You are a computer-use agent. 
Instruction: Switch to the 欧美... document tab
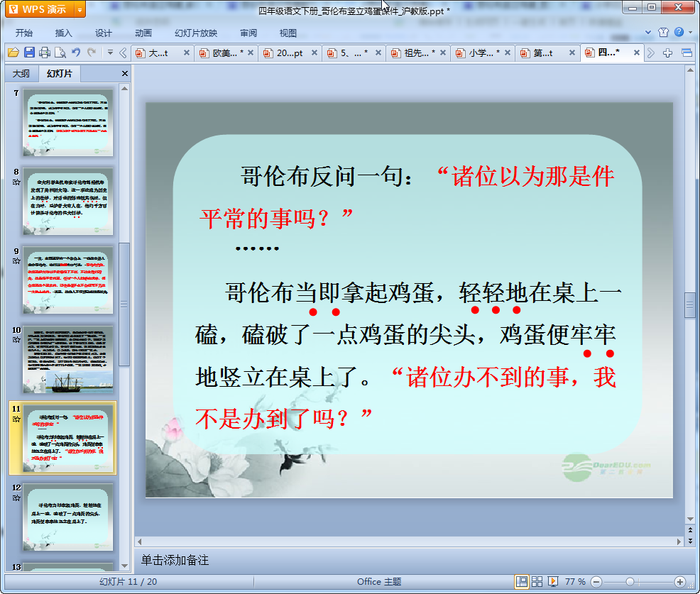coord(222,53)
